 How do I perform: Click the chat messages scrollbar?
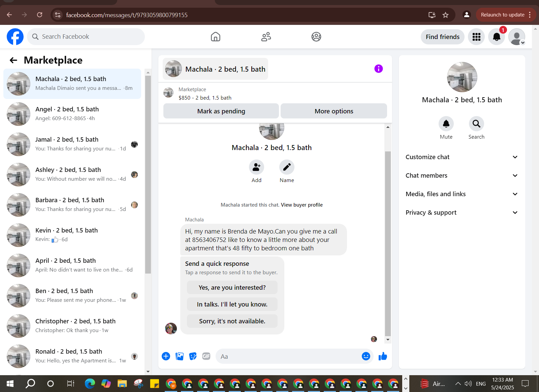click(x=388, y=244)
